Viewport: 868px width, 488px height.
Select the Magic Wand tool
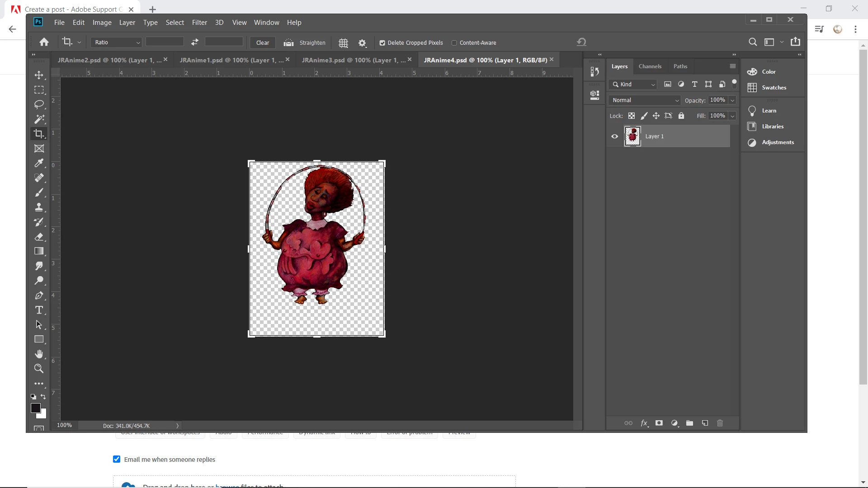(x=39, y=119)
